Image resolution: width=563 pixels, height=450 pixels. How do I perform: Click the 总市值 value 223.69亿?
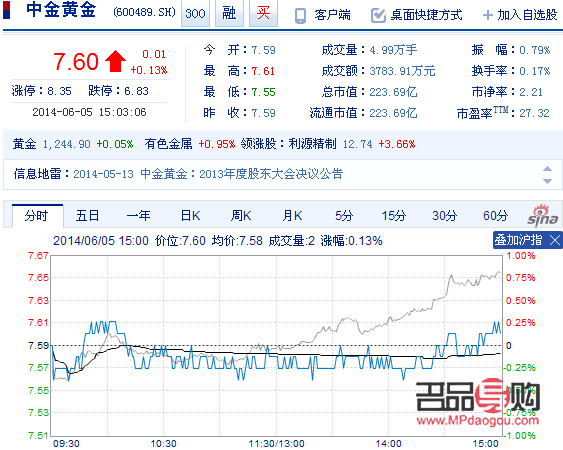[393, 92]
